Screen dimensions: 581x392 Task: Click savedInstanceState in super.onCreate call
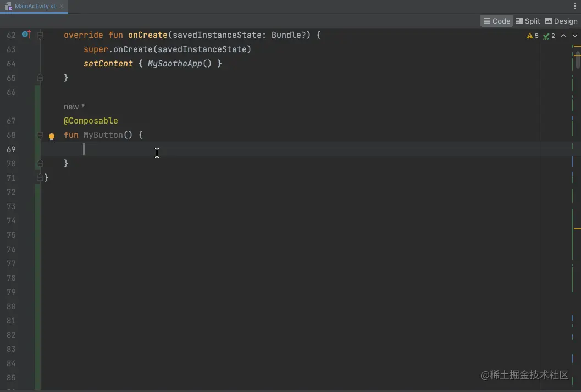[202, 49]
